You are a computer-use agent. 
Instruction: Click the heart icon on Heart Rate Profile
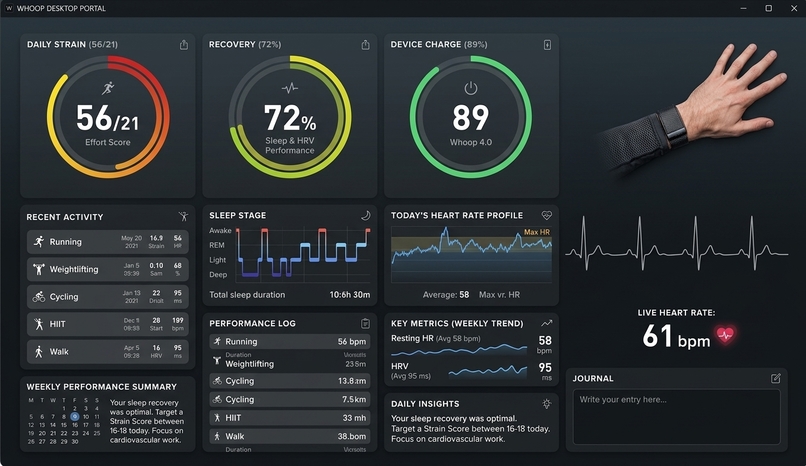click(546, 215)
